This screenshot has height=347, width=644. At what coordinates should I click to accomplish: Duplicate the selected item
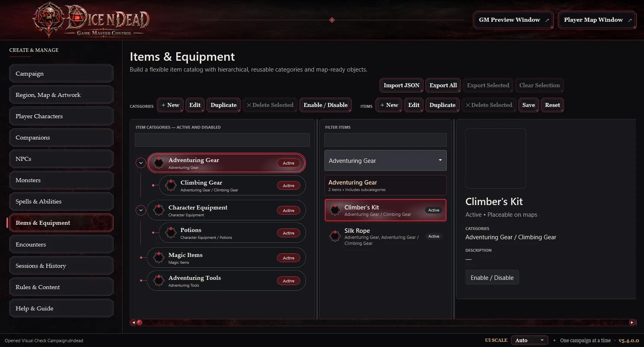pos(442,105)
